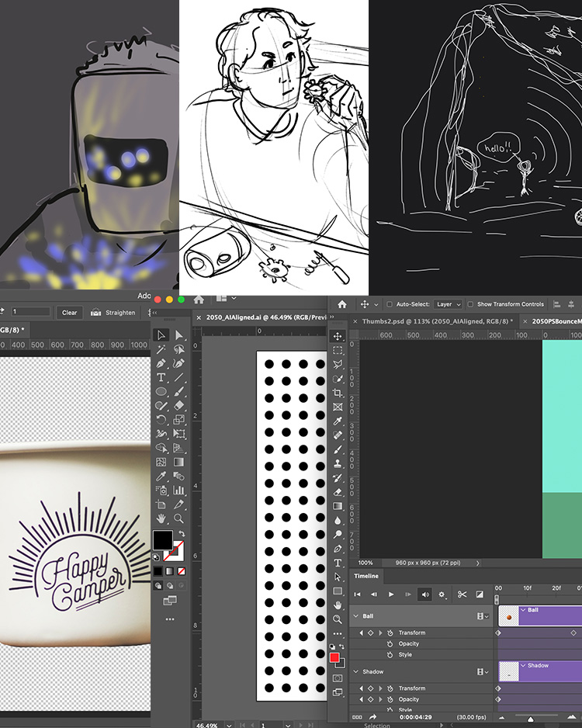Collapse the Ball track in timeline

point(356,616)
